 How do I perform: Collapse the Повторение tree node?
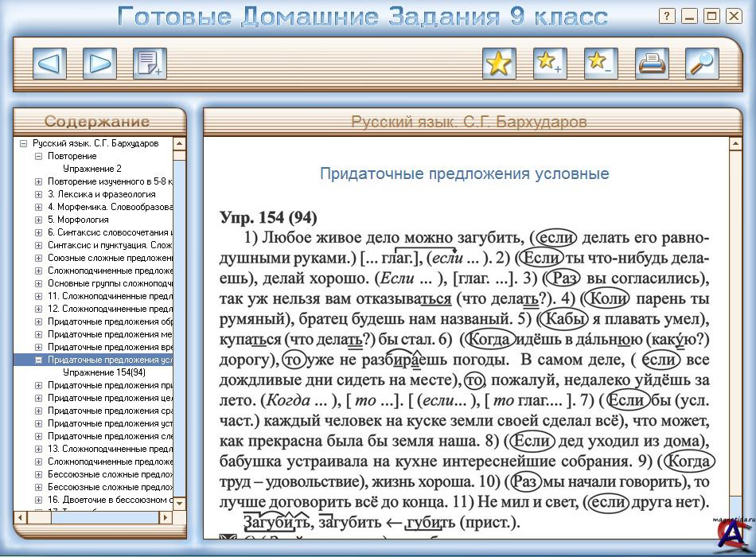(x=38, y=156)
